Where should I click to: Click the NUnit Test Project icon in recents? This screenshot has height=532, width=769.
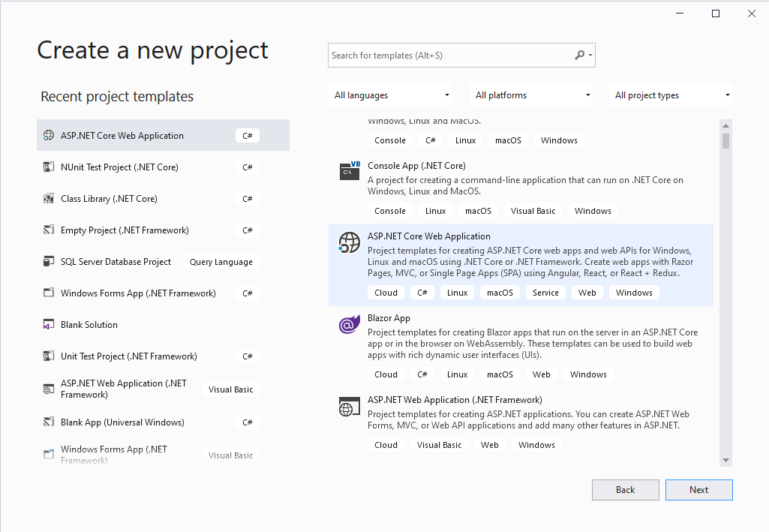(x=50, y=167)
